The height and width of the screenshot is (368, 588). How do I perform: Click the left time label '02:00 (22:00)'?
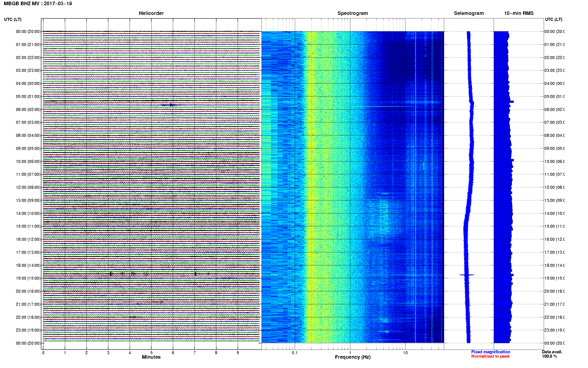[28, 58]
